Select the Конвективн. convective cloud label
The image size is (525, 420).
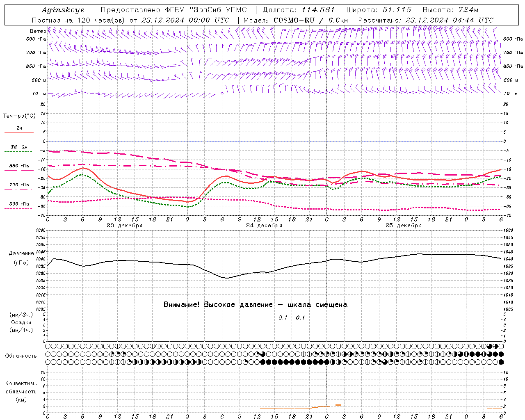tap(21, 383)
